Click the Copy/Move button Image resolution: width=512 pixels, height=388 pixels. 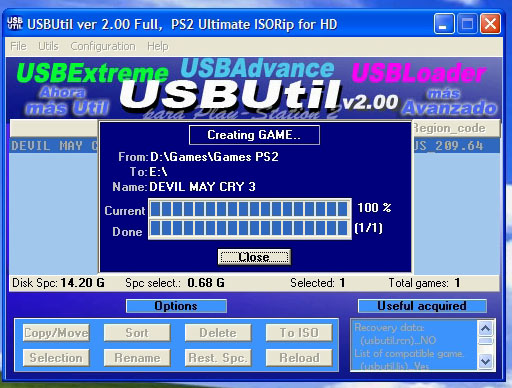click(56, 333)
